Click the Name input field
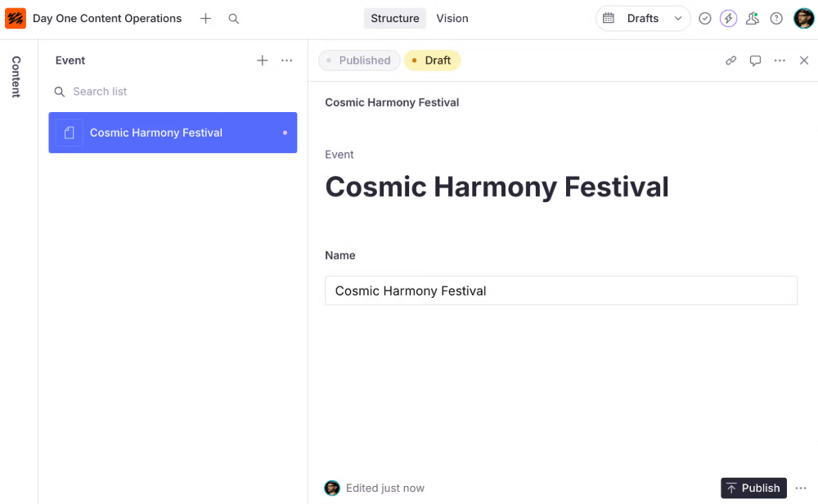The height and width of the screenshot is (504, 818). (561, 290)
